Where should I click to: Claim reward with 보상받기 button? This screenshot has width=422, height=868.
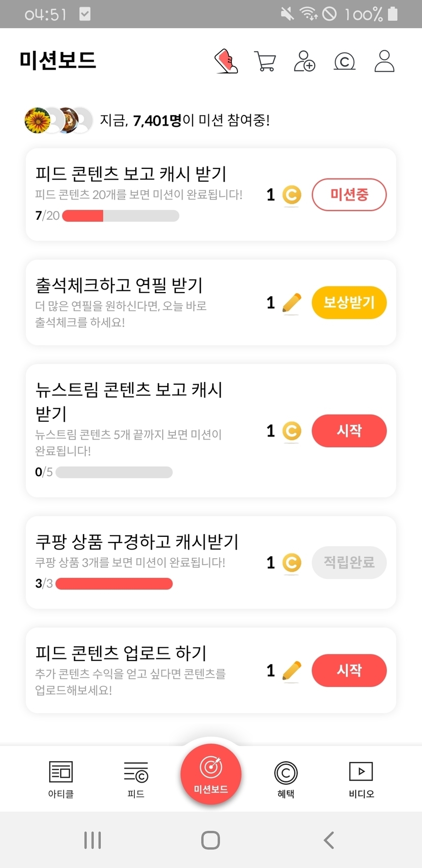349,303
